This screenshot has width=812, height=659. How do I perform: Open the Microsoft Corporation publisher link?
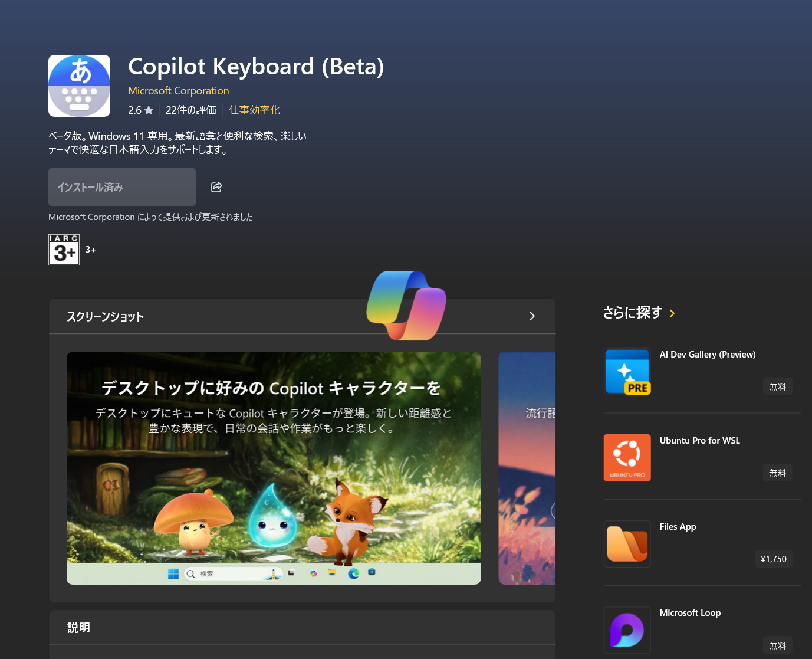[x=178, y=91]
